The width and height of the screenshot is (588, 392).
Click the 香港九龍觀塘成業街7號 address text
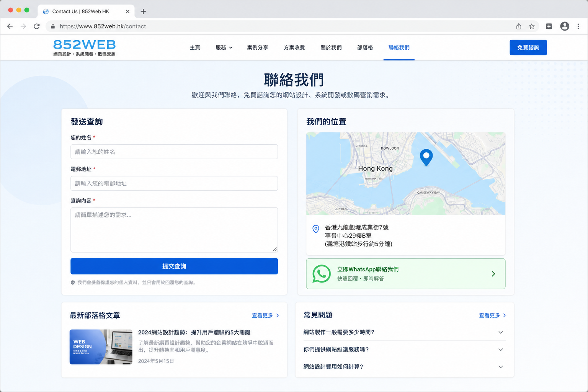[x=357, y=227]
